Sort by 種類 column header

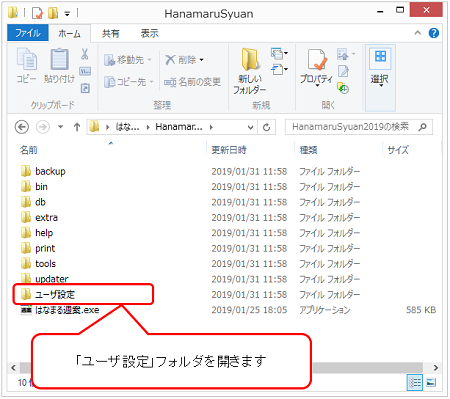coord(308,150)
